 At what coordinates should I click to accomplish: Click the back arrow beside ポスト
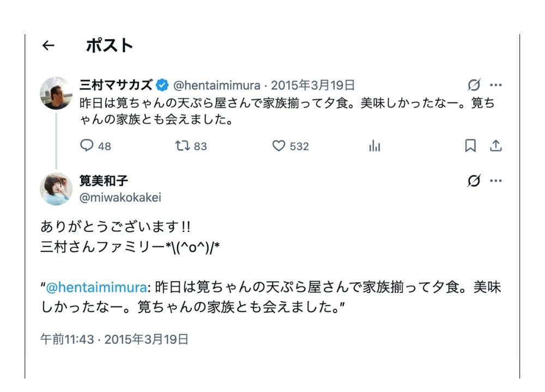(49, 46)
